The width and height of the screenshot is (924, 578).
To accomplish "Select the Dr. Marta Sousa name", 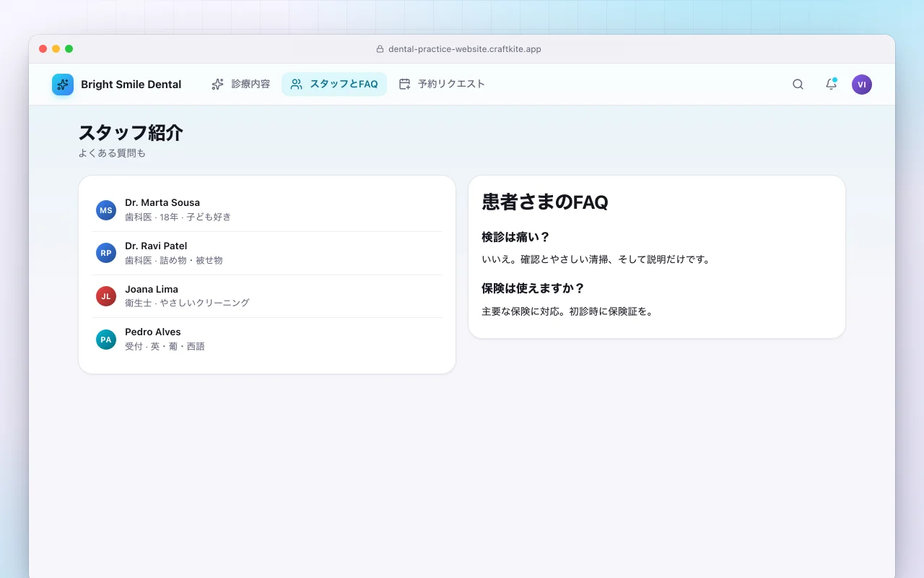I will tap(162, 203).
